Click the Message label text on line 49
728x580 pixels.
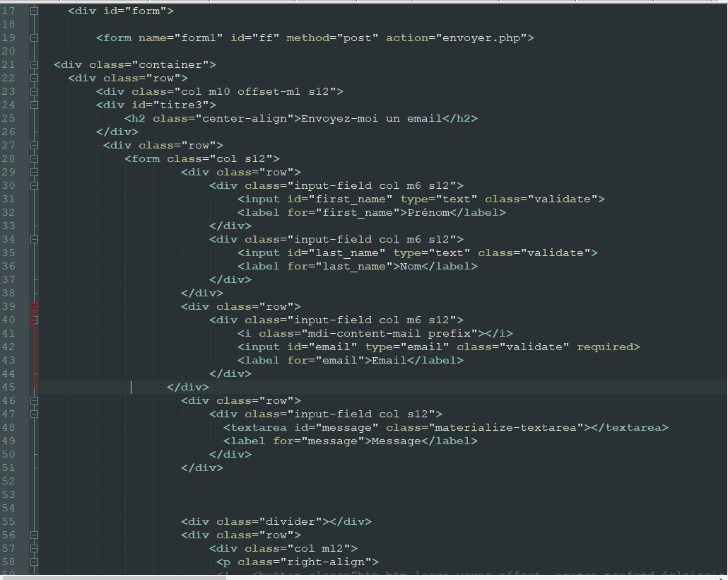pos(397,441)
